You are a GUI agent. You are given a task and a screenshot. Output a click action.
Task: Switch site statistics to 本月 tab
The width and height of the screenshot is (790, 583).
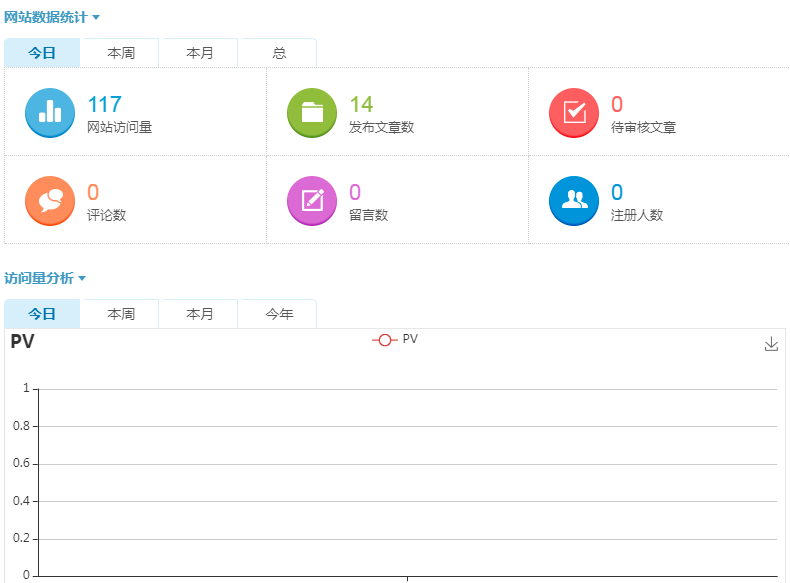click(200, 53)
